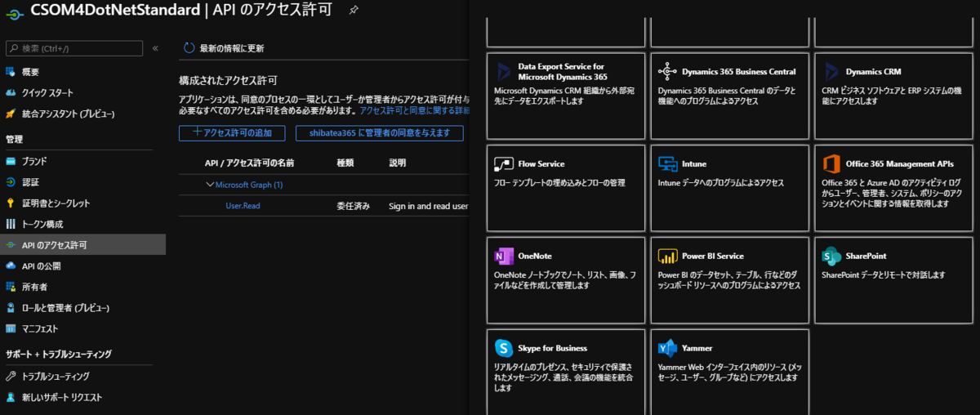The height and width of the screenshot is (415, 980).
Task: Select the OneNote card title
Action: tap(535, 256)
